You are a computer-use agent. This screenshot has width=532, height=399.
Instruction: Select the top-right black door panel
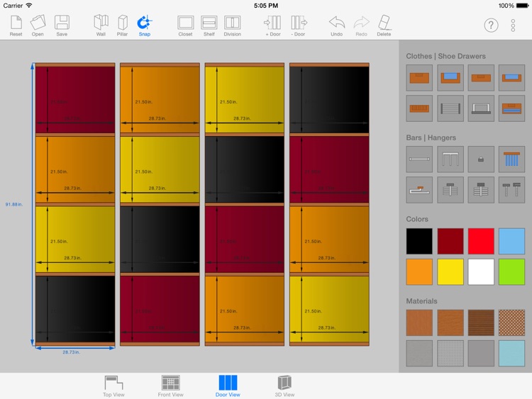point(329,99)
